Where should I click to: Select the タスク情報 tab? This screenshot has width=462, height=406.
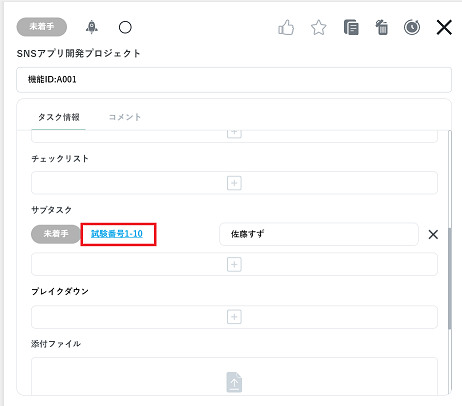(59, 117)
